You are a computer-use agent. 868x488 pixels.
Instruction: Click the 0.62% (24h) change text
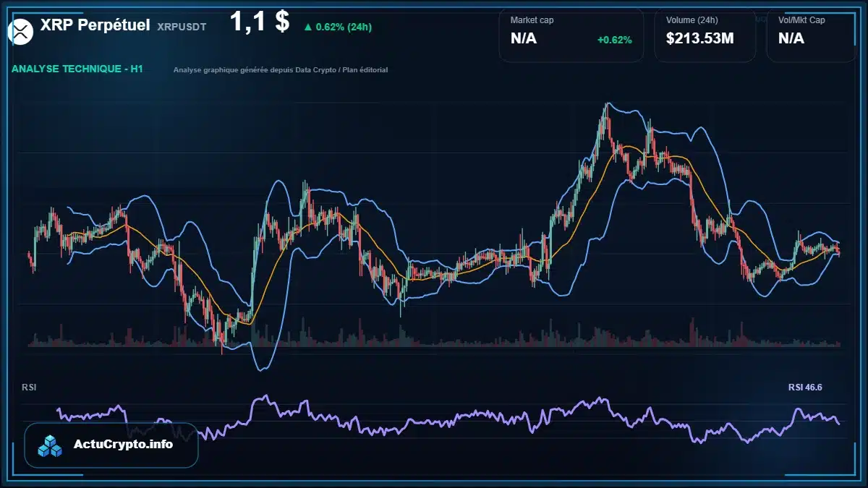[x=344, y=27]
